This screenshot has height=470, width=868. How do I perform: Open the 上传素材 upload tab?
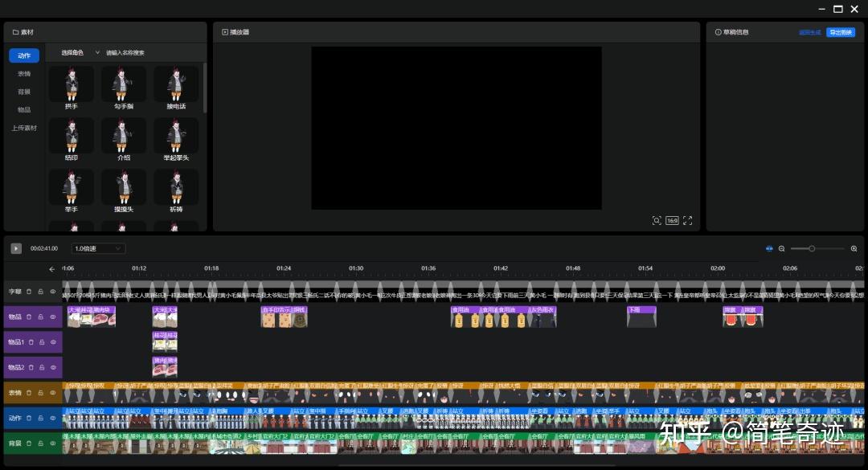(x=24, y=128)
